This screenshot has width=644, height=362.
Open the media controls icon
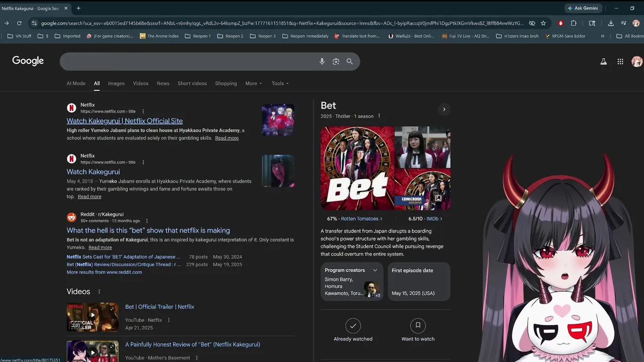click(624, 23)
